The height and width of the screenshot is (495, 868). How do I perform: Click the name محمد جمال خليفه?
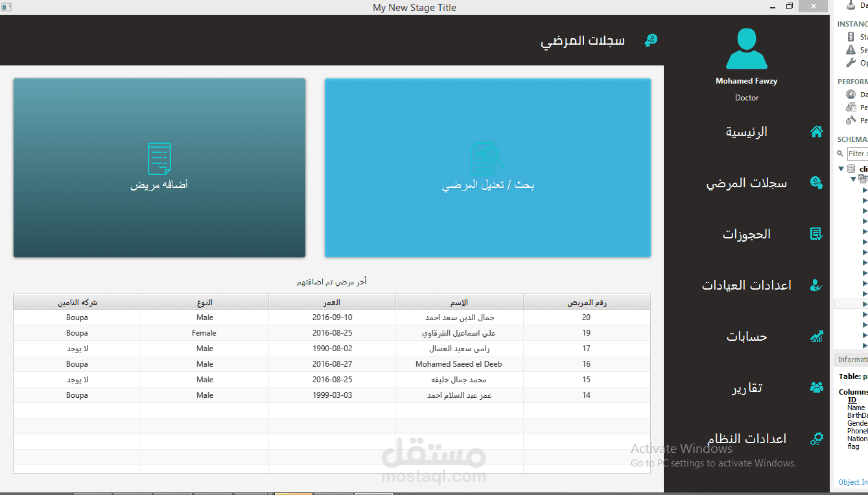pos(460,380)
